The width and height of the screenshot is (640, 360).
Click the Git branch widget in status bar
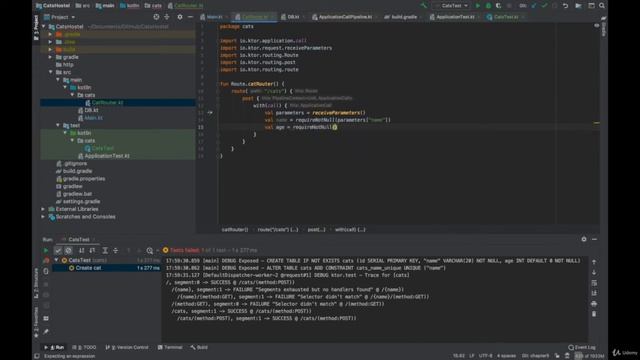535,356
